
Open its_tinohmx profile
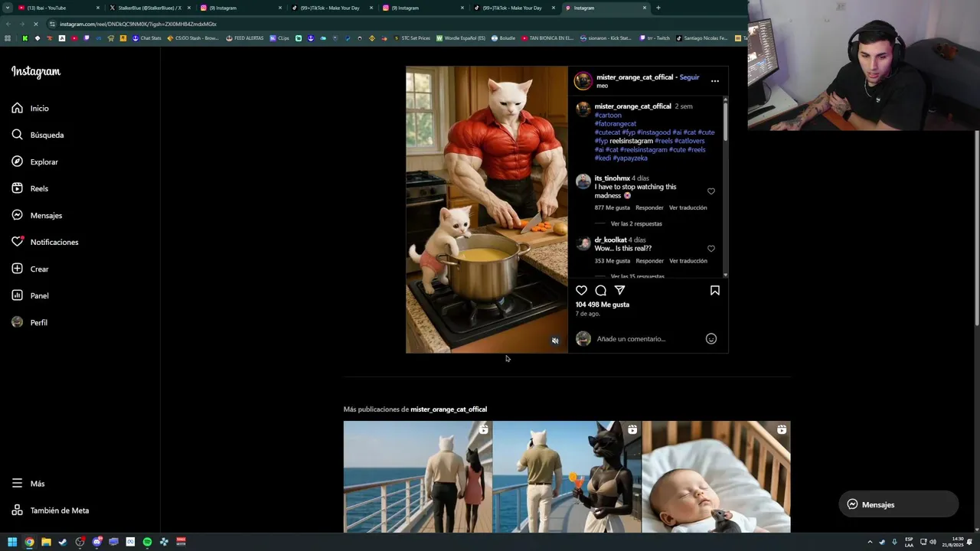(x=612, y=178)
